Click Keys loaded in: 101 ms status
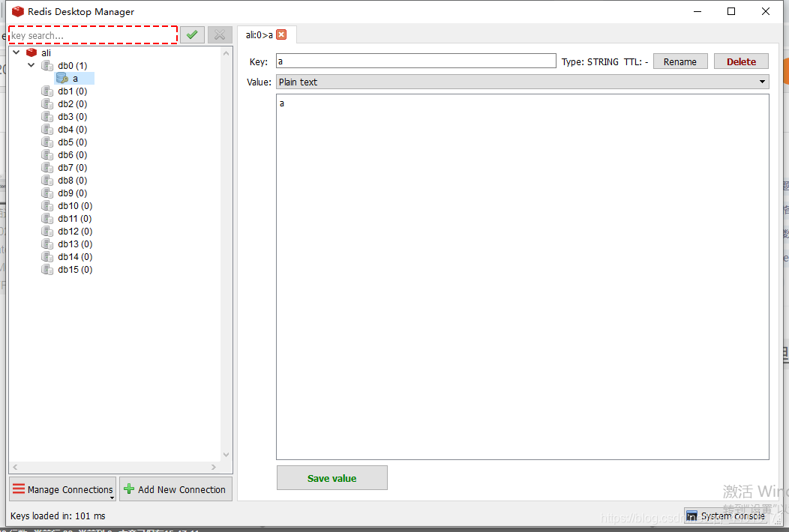Viewport: 789px width, 532px height. [58, 516]
